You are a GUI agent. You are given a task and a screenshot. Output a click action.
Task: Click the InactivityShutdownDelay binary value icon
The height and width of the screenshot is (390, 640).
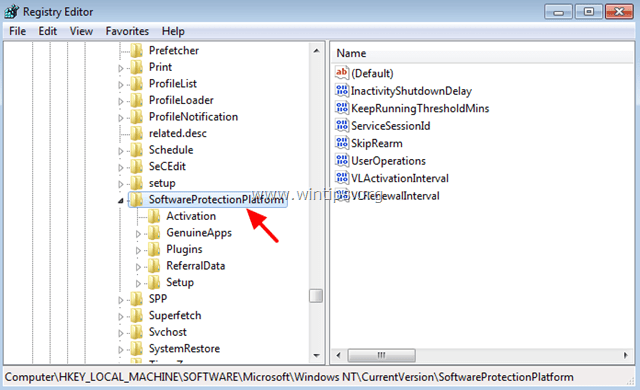pos(342,90)
